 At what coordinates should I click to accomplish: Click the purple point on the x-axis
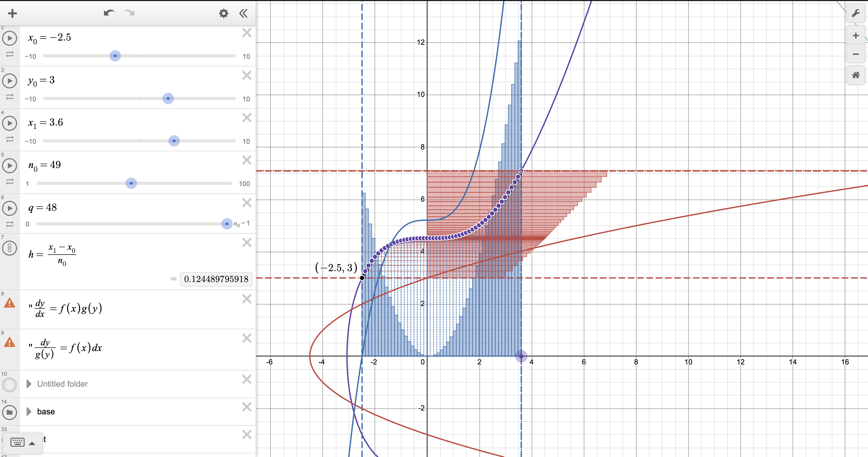tap(521, 356)
